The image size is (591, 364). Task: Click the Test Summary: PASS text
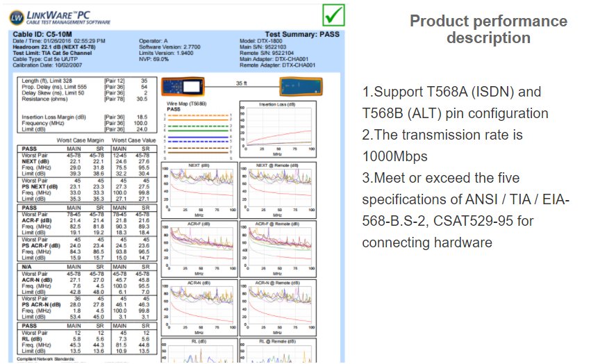302,34
